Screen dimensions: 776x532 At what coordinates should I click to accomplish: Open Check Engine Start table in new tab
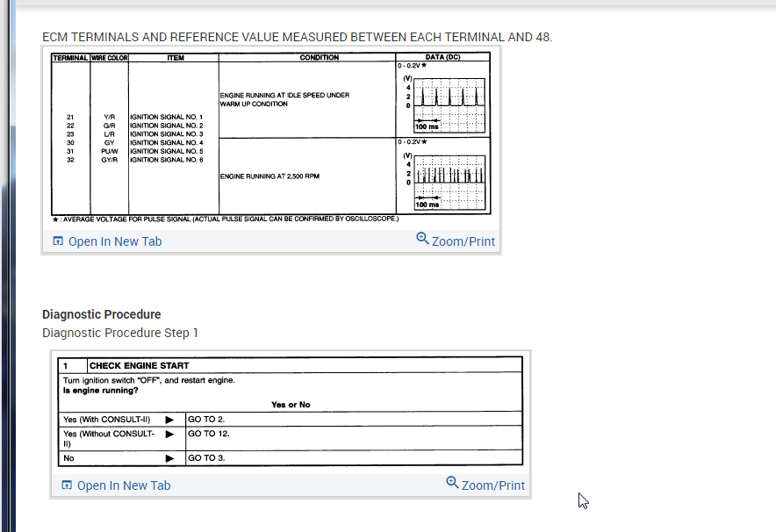click(124, 485)
